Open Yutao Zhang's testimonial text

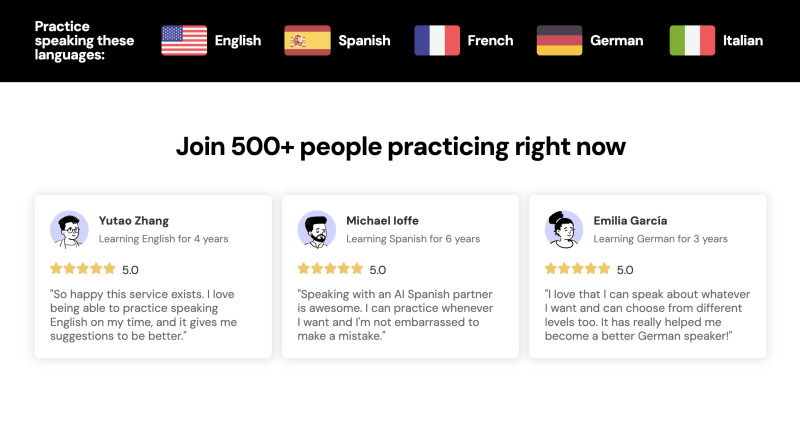click(143, 315)
